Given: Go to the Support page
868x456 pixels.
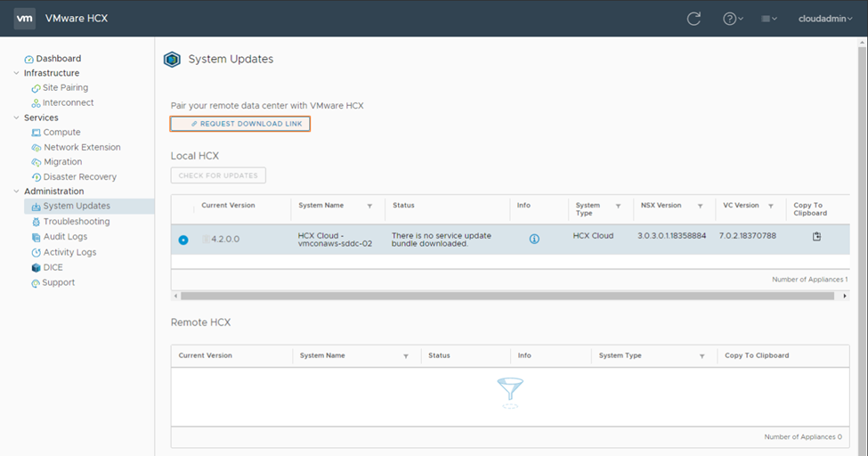Looking at the screenshot, I should tap(58, 282).
